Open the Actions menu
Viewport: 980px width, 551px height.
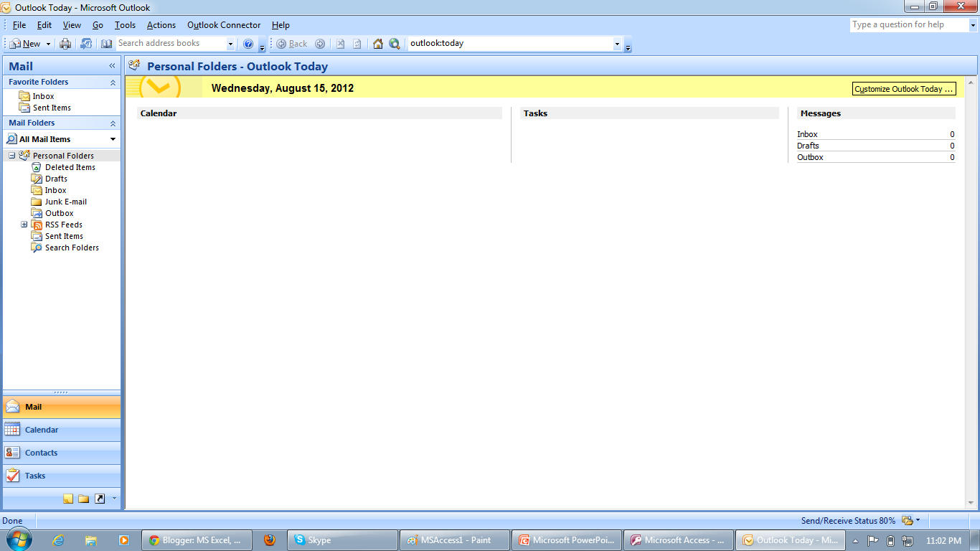tap(161, 25)
